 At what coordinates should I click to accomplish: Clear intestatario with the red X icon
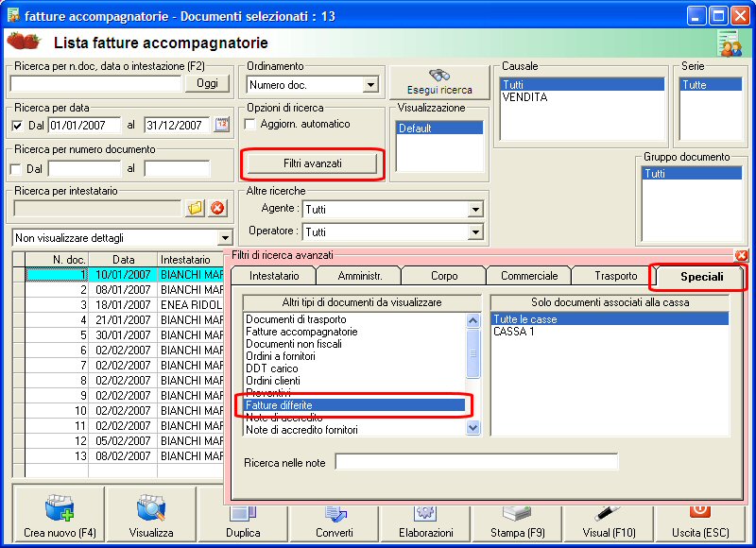tap(218, 208)
